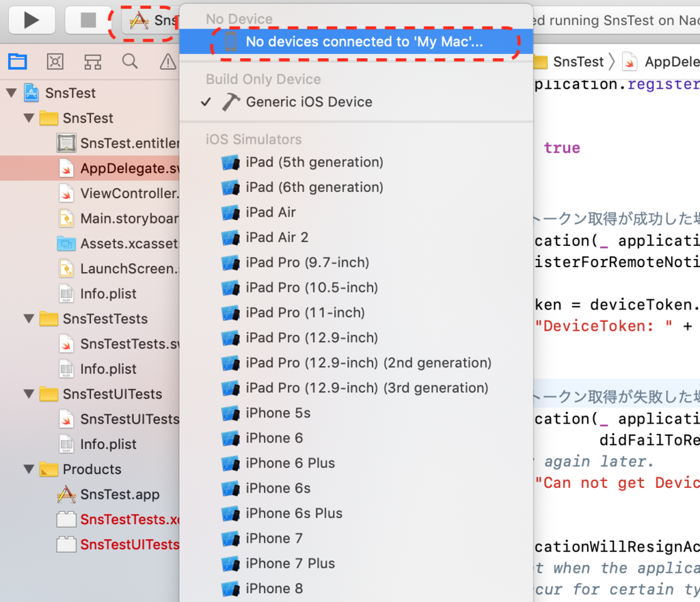The image size is (700, 602).
Task: Click the Run (play) button
Action: [x=31, y=20]
